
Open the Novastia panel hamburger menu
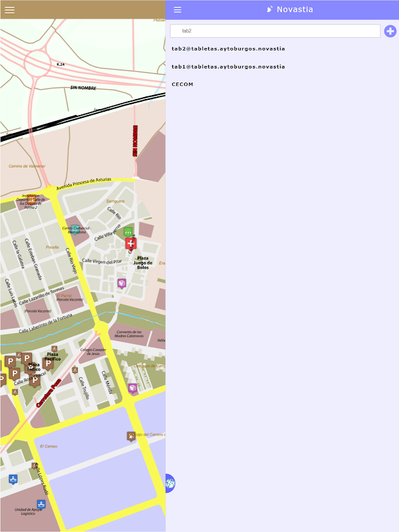(178, 10)
